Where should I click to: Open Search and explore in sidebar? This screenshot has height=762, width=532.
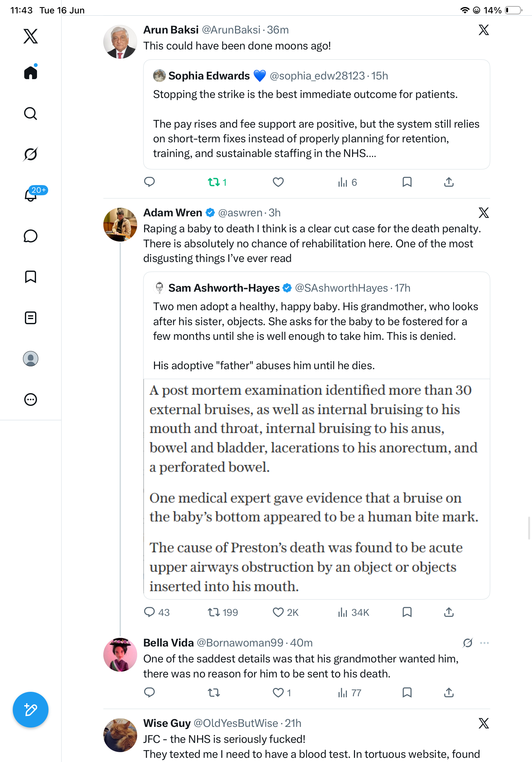[31, 114]
